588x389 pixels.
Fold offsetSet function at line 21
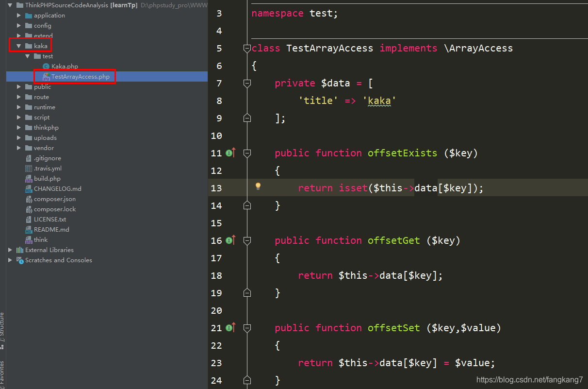click(x=247, y=328)
